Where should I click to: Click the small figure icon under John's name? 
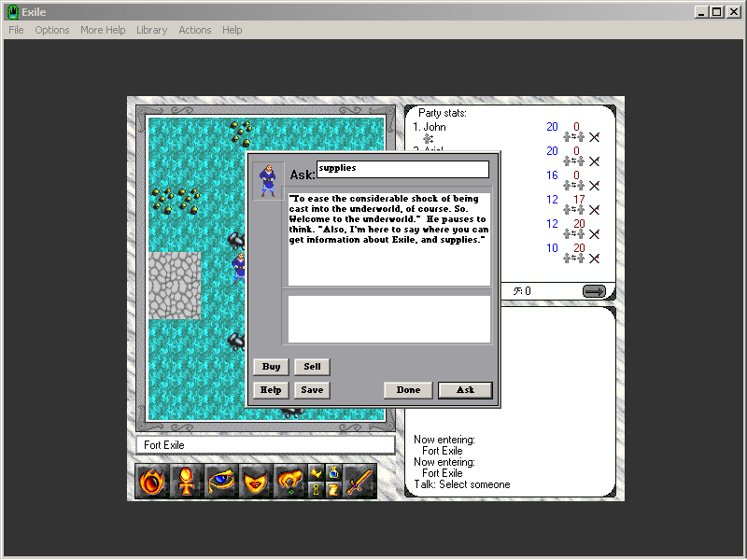click(x=429, y=138)
